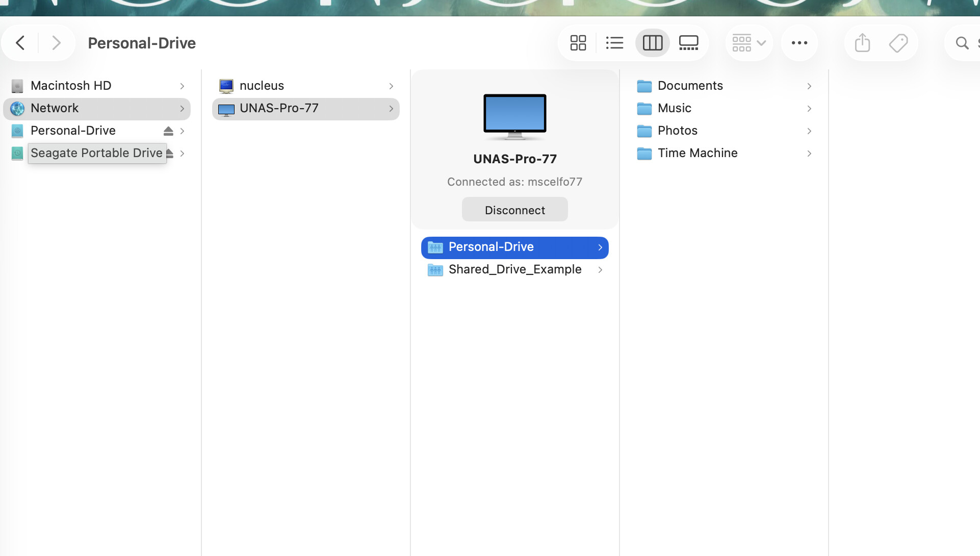Open the nucleus network computer
Screen dimensions: 980x556
pos(262,86)
